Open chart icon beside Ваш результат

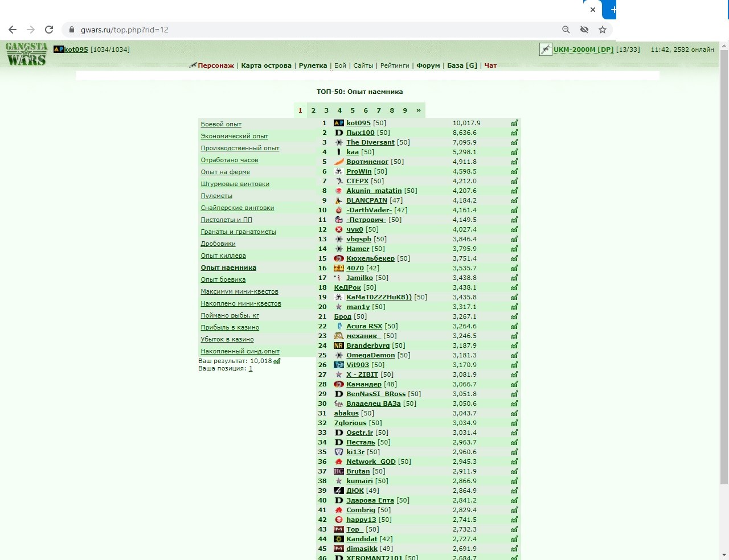(277, 361)
